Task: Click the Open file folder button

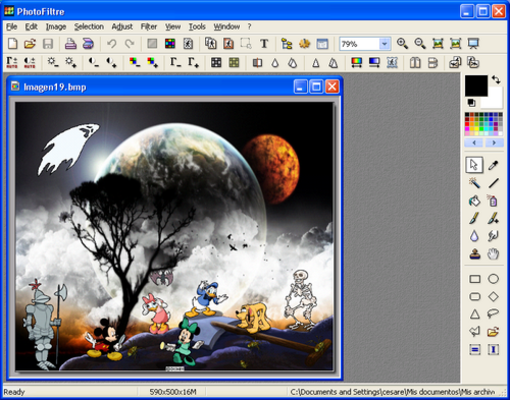Action: (30, 44)
